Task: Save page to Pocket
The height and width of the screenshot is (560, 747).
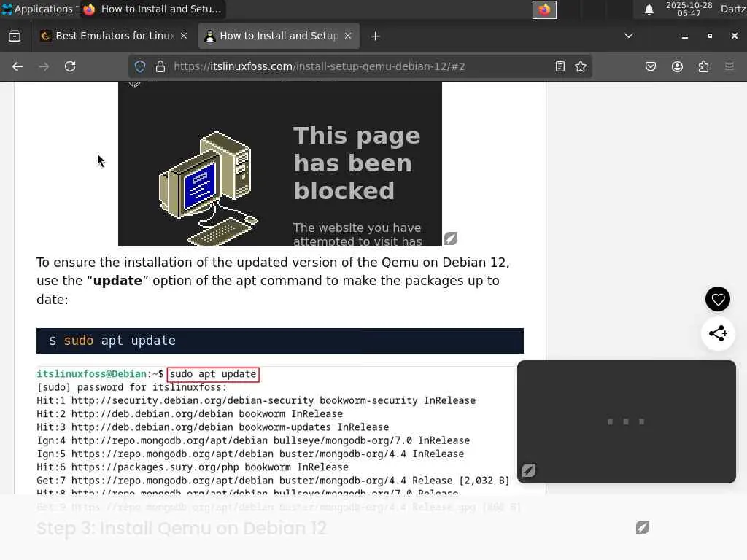Action: pyautogui.click(x=651, y=66)
